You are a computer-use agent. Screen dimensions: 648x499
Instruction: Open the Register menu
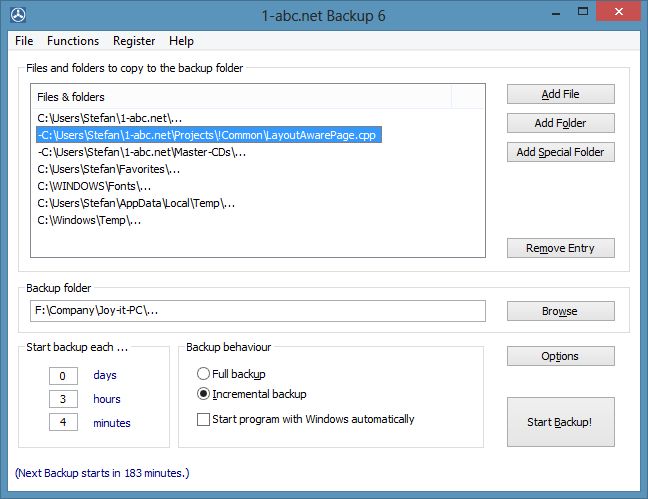[134, 41]
